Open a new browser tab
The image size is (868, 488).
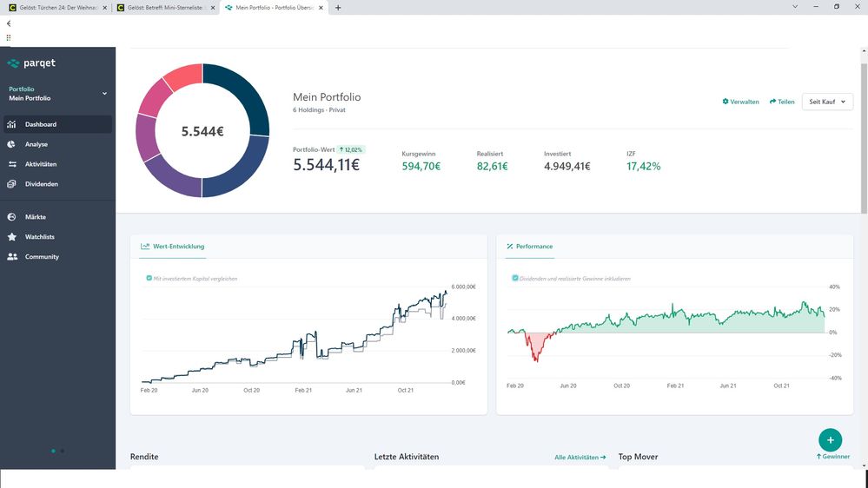[x=338, y=7]
